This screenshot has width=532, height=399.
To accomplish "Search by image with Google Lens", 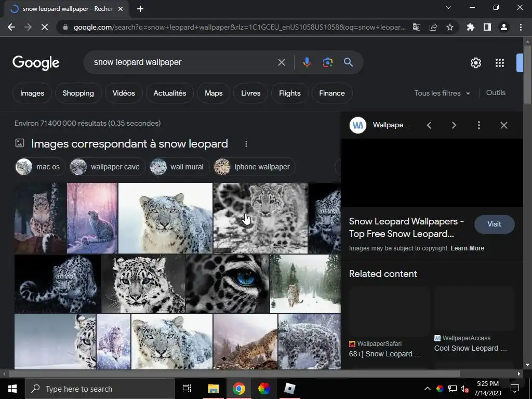I will click(x=328, y=62).
